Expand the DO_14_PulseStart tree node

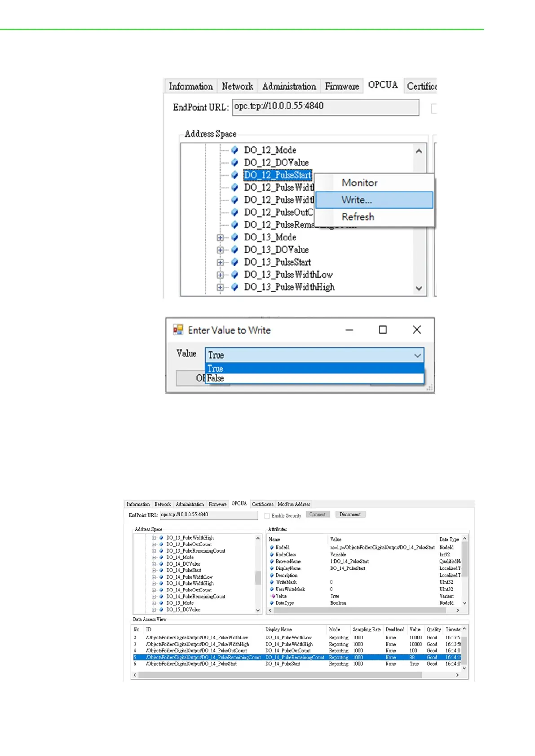[154, 571]
